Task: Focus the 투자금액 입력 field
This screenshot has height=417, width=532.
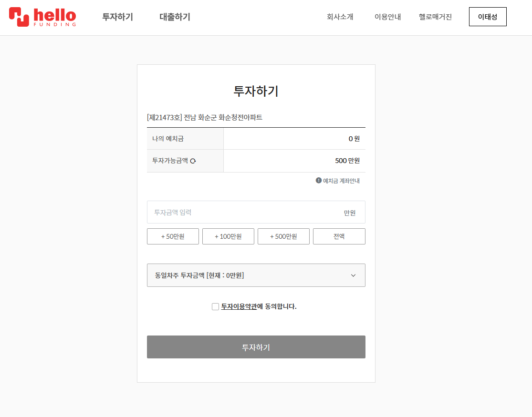Action: tap(256, 212)
